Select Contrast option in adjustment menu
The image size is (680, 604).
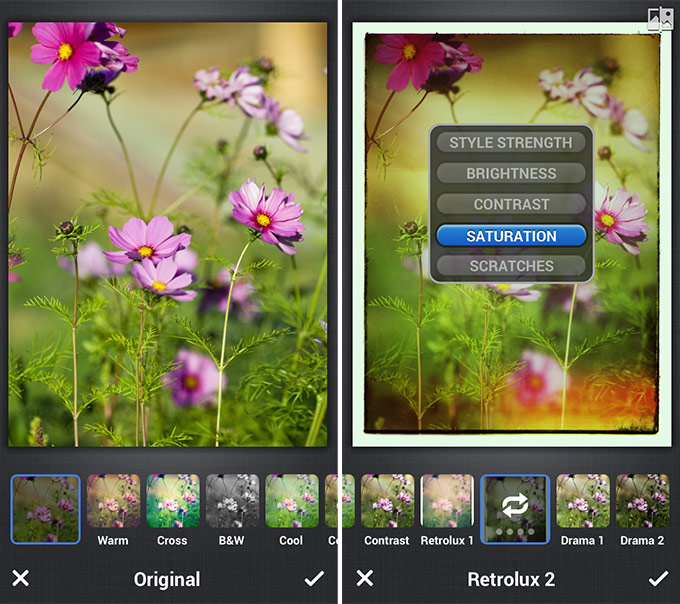(510, 204)
